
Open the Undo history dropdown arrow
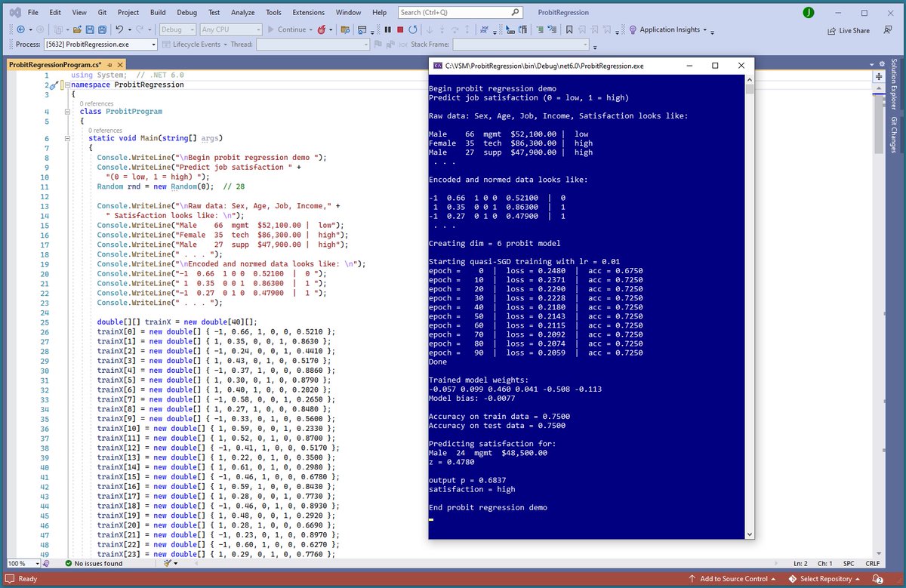pos(129,29)
